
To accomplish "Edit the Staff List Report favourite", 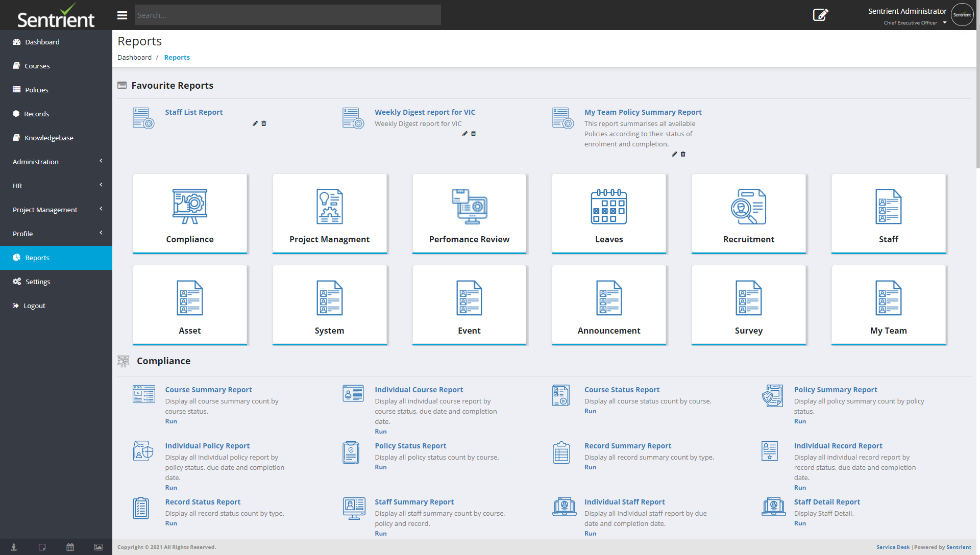I will tap(255, 123).
